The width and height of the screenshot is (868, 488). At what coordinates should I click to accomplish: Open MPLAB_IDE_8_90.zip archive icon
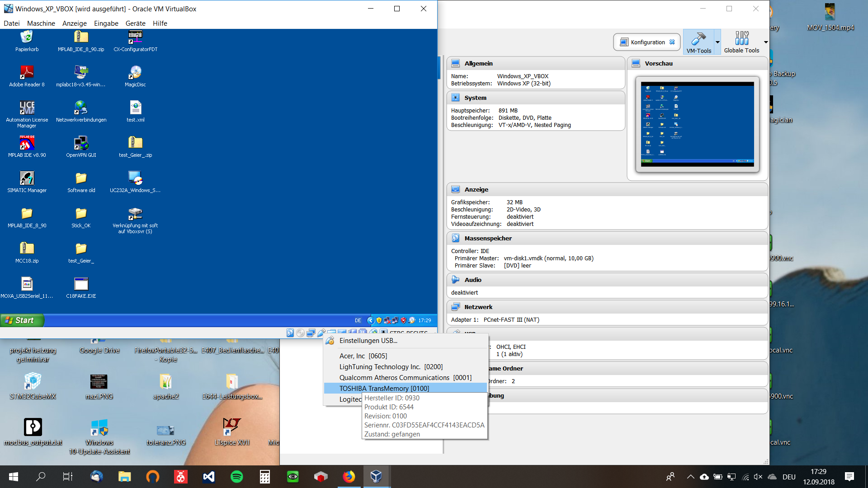click(x=81, y=41)
